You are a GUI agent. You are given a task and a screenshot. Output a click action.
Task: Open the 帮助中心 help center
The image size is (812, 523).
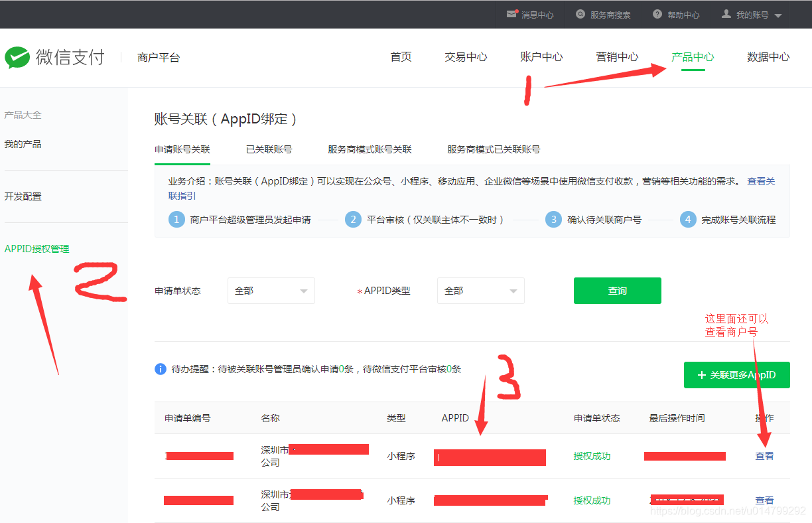pos(676,15)
